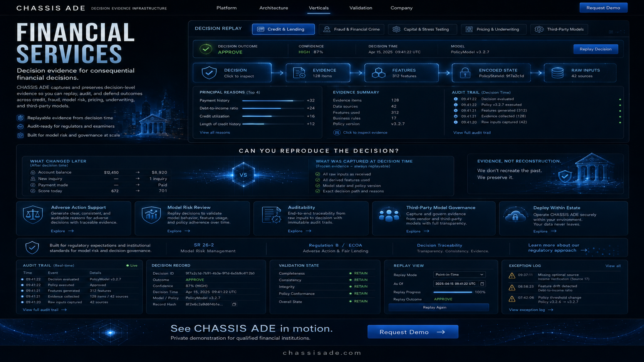Image resolution: width=644 pixels, height=362 pixels.
Task: Click the Missing optional source warning icon
Action: coord(512,276)
